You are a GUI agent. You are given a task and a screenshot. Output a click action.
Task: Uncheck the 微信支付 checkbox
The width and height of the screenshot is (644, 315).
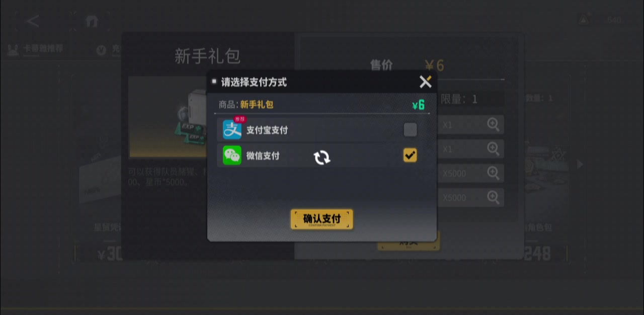tap(410, 155)
